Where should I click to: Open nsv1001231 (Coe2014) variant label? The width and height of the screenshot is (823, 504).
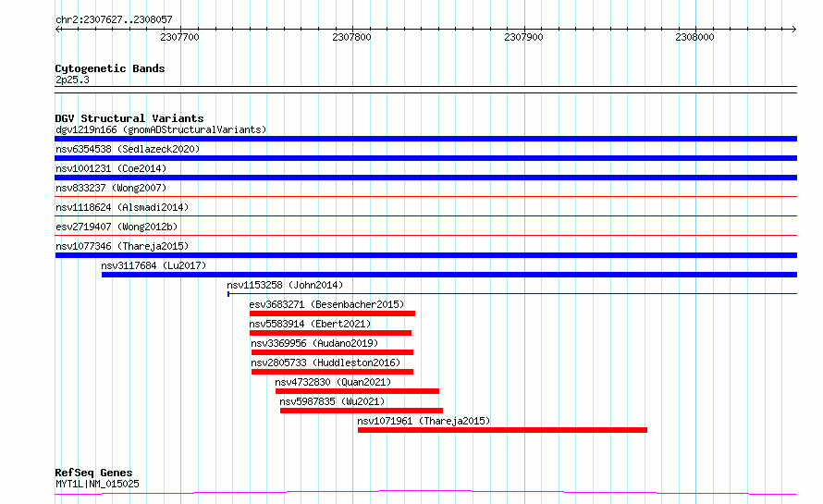pyautogui.click(x=111, y=168)
